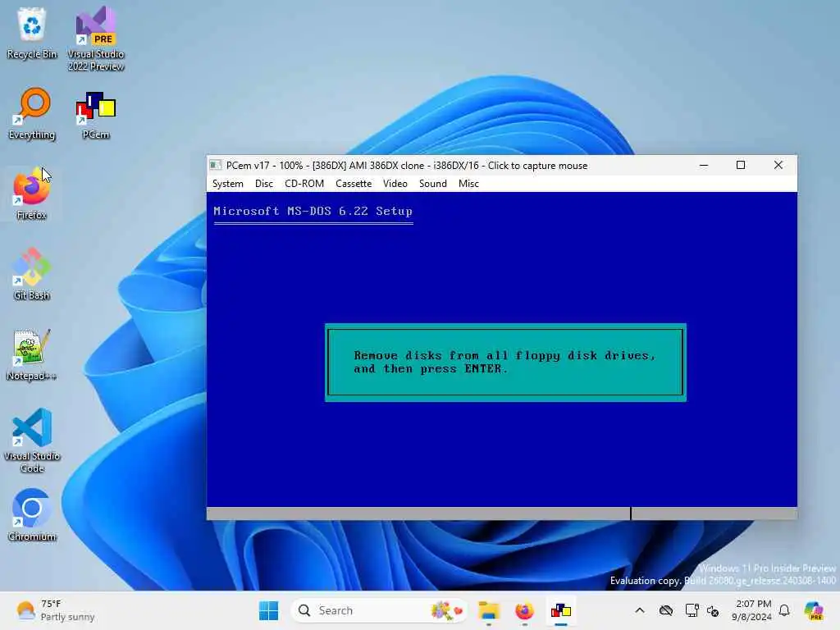This screenshot has width=840, height=630.
Task: Click inside the emulated MS-DOS Setup screen
Action: (x=502, y=349)
